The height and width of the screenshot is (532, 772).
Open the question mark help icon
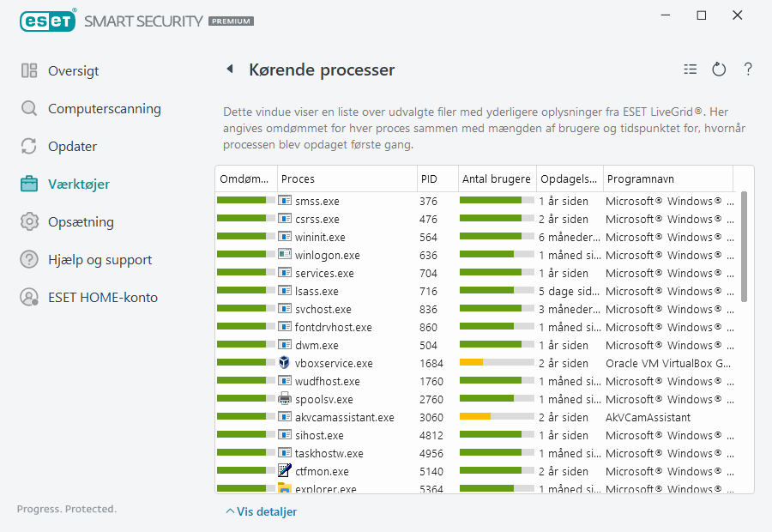[748, 70]
